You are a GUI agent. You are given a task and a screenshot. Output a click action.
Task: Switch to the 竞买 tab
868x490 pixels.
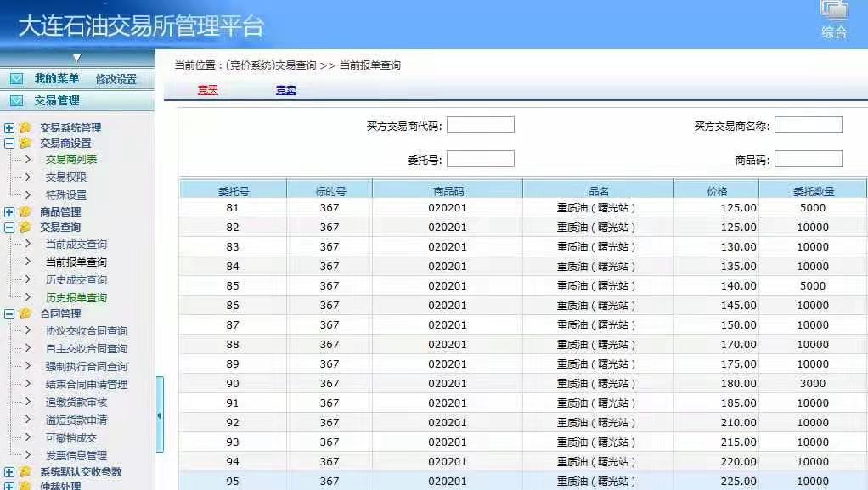[207, 90]
